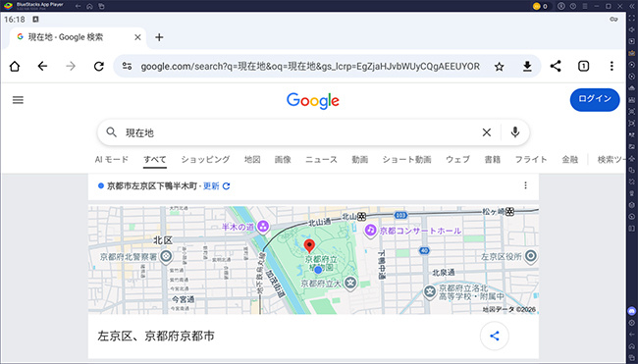The width and height of the screenshot is (638, 364).
Task: Open the Discord icon in BlueStacks sidebar
Action: point(631,311)
